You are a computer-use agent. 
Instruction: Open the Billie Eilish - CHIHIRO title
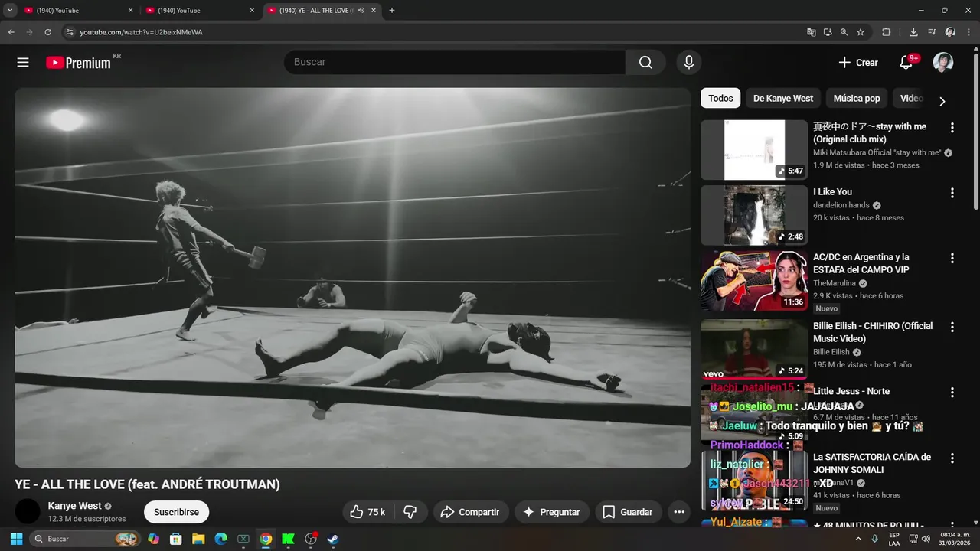coord(873,332)
